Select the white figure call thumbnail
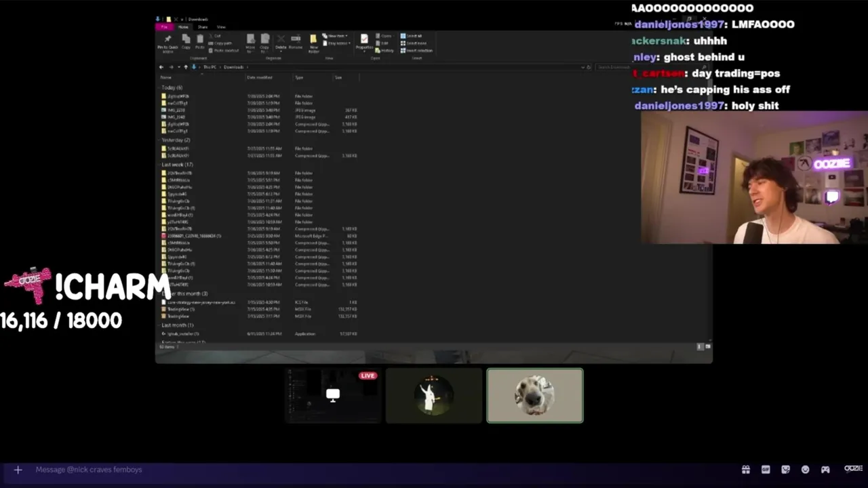Screen dimensions: 868x488 pyautogui.click(x=434, y=395)
